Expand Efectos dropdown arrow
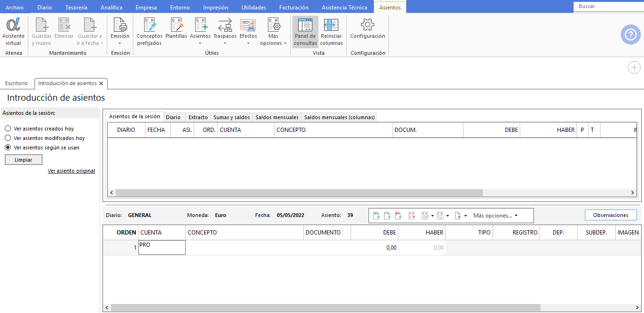The image size is (644, 313). (248, 43)
